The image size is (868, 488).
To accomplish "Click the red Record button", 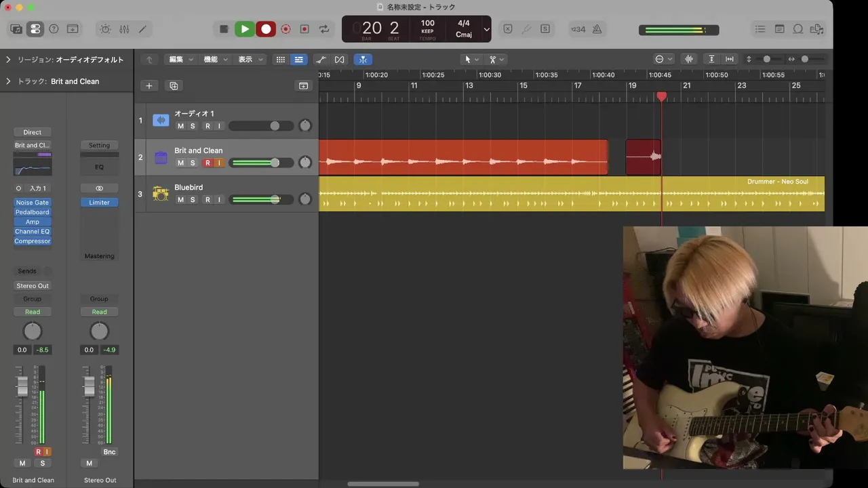I will (x=266, y=29).
